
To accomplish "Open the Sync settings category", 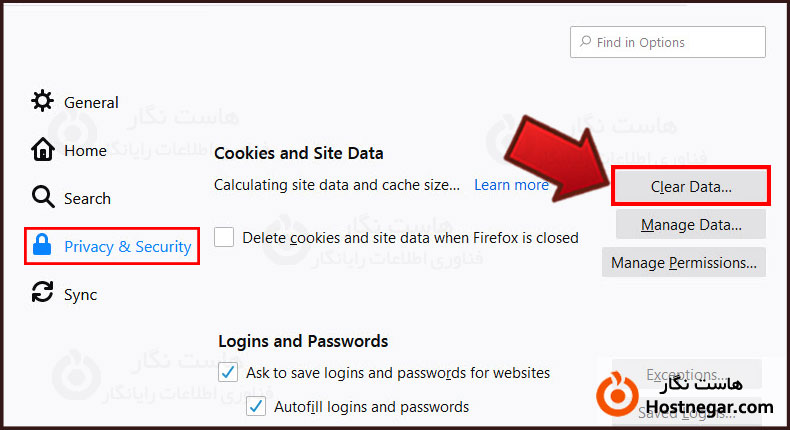I will pyautogui.click(x=80, y=294).
